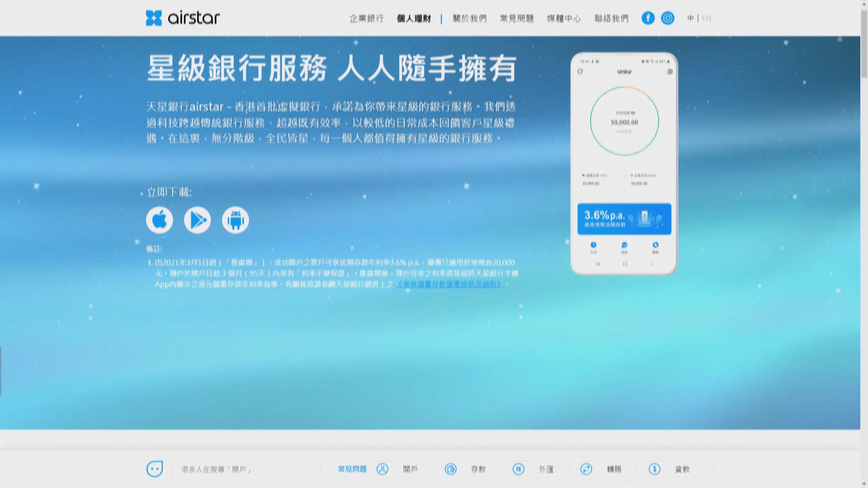Click the Android APK download icon
868x488 pixels.
point(235,220)
